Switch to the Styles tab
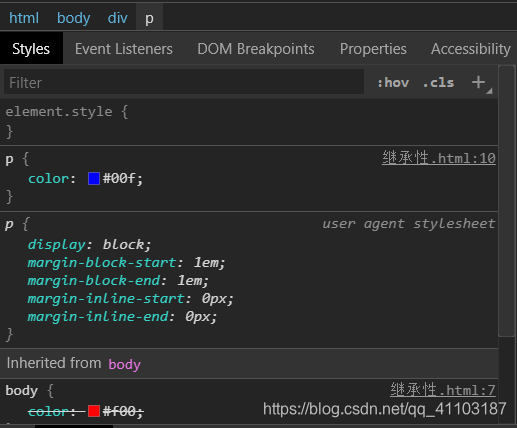The height and width of the screenshot is (428, 517). [31, 49]
